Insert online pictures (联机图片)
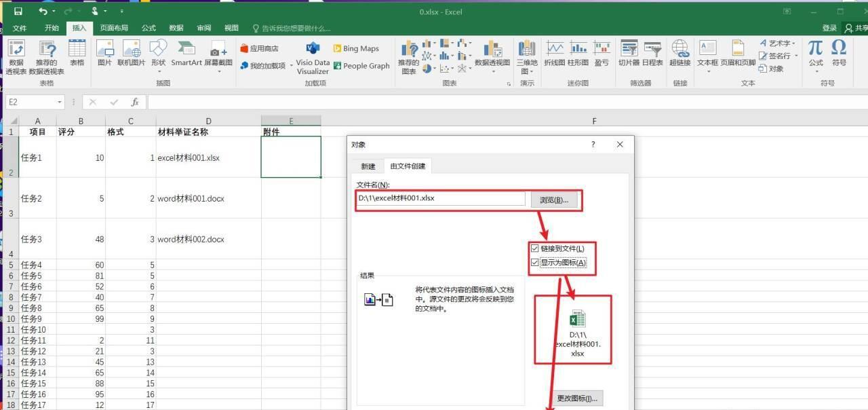Screen dimensions: 868x410 (x=132, y=54)
